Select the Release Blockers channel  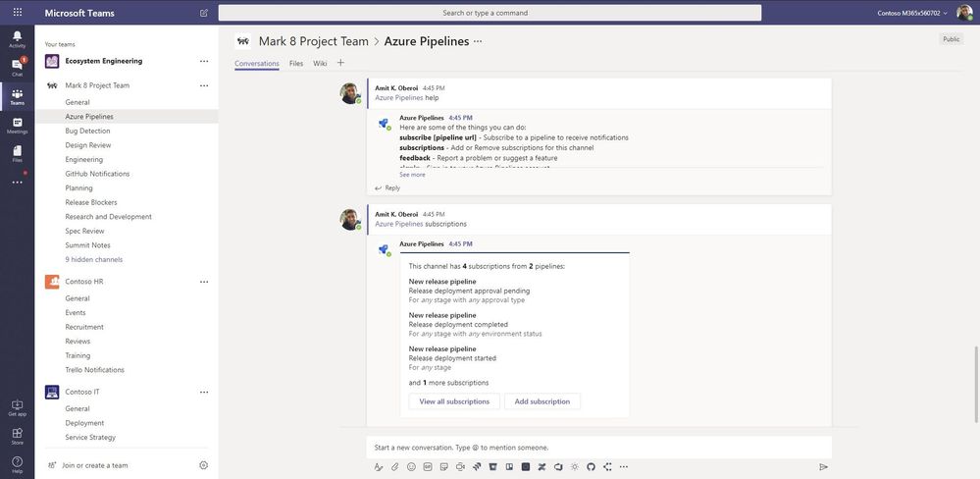click(91, 202)
